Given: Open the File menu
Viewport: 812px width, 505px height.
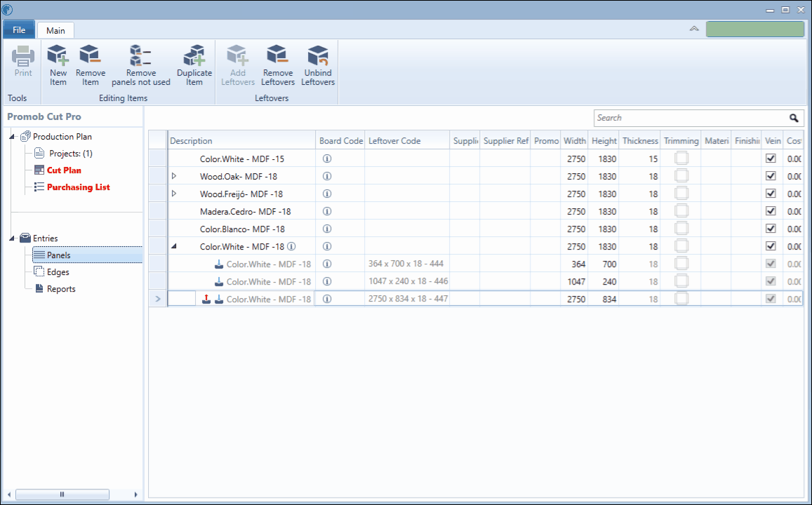Looking at the screenshot, I should 19,30.
